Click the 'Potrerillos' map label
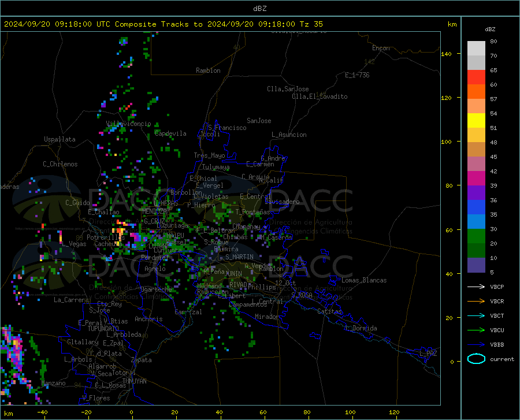The width and height of the screenshot is (520, 420). pyautogui.click(x=106, y=237)
